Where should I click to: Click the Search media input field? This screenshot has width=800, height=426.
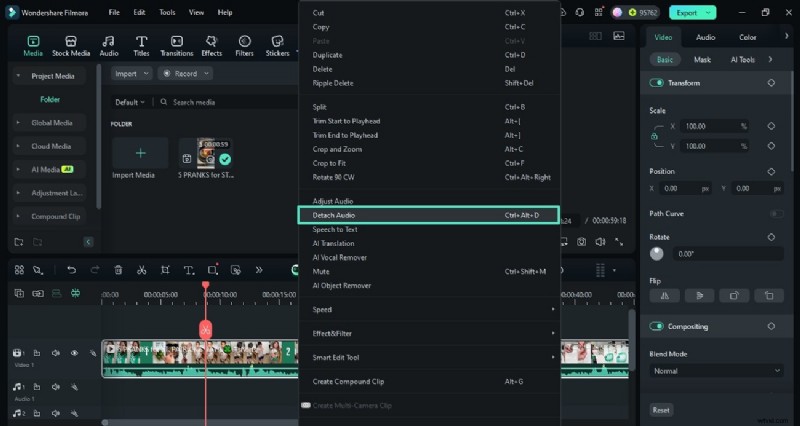click(227, 102)
